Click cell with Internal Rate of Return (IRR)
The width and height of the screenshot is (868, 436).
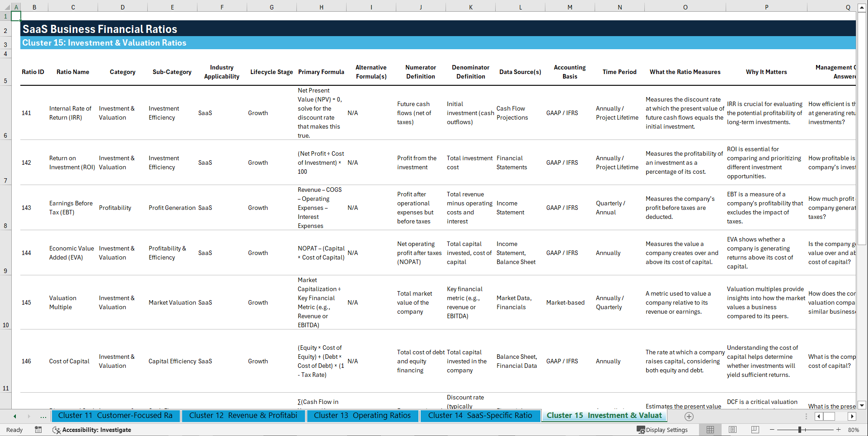click(x=71, y=113)
